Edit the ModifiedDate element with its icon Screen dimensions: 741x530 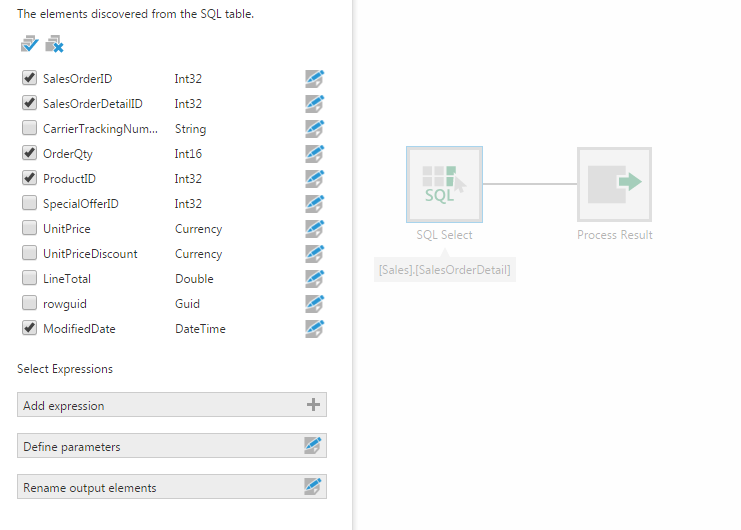[x=315, y=329]
